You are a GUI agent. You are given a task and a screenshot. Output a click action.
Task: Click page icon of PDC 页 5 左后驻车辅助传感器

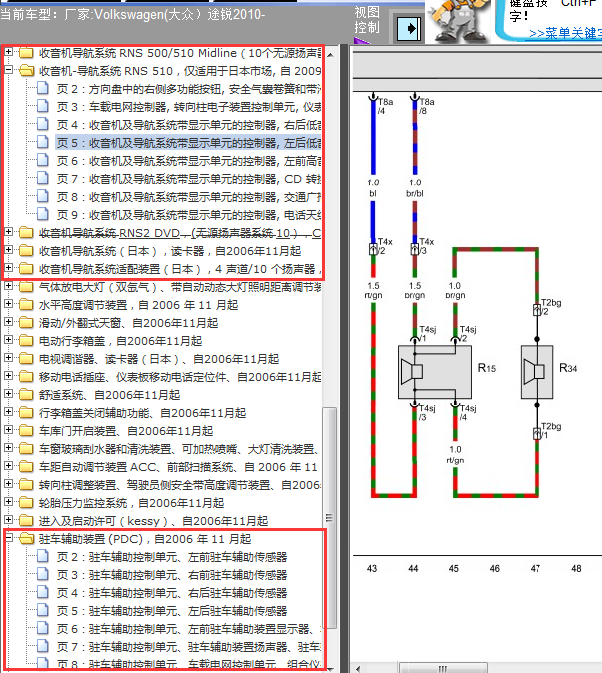42,610
